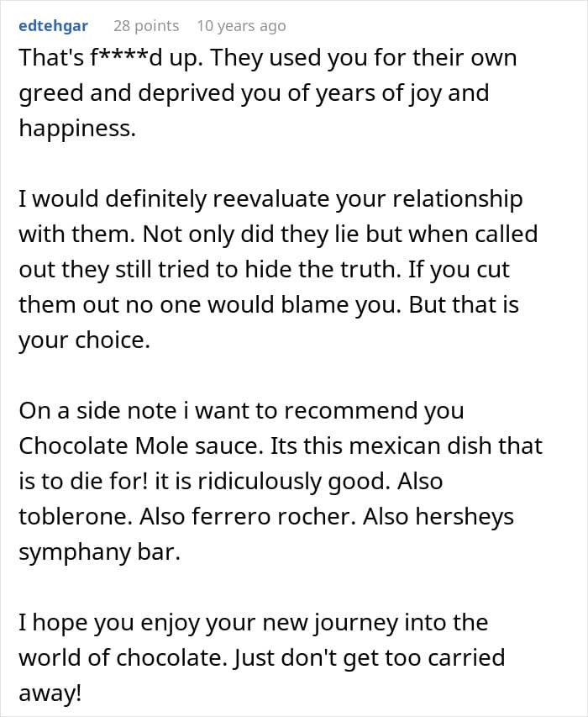Screen dimensions: 588x717
Task: Click the "28 points" score label
Action: point(146,26)
